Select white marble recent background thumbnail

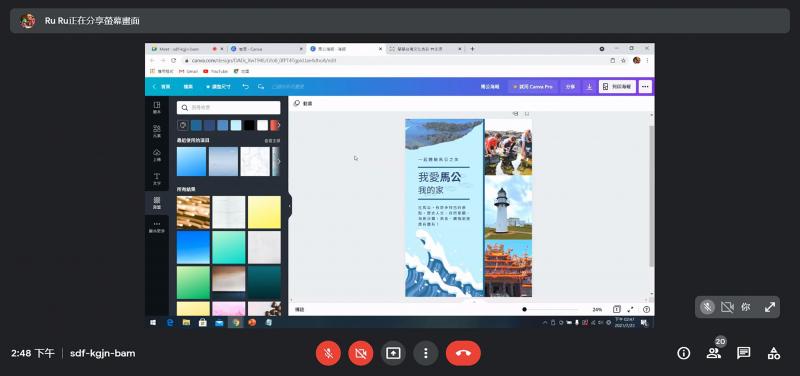coord(255,161)
